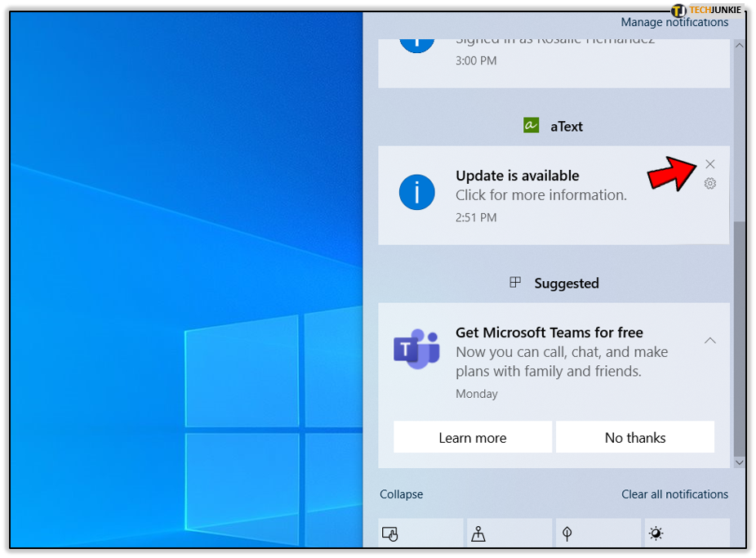
Task: Toggle Battery saver leaf tile
Action: [598, 533]
